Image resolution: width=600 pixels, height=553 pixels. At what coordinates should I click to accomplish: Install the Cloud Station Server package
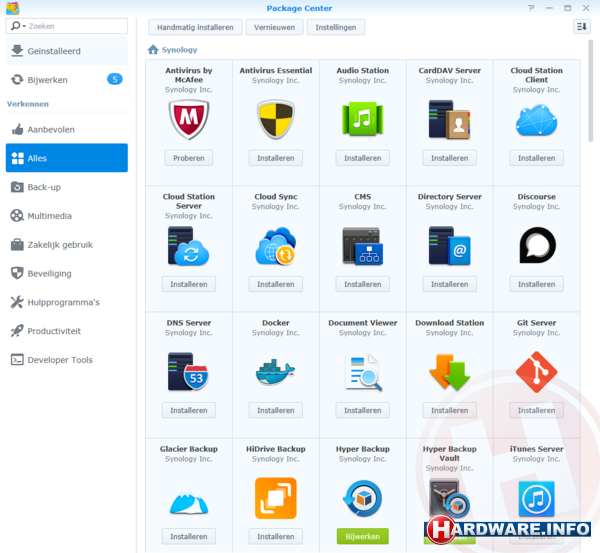[189, 284]
